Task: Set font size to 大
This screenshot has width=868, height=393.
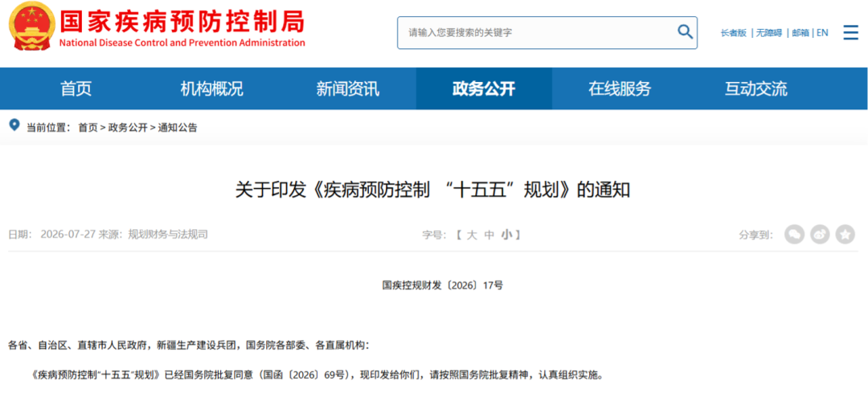Action: click(472, 235)
